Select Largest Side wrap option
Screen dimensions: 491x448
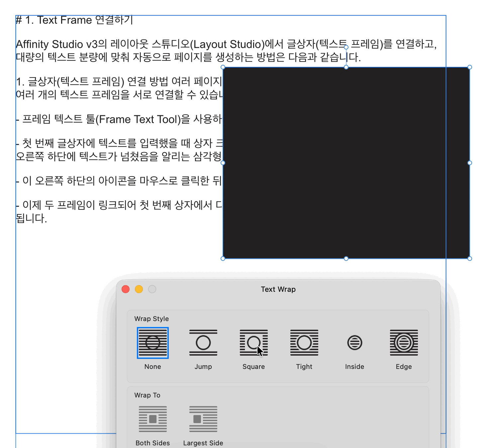click(203, 419)
